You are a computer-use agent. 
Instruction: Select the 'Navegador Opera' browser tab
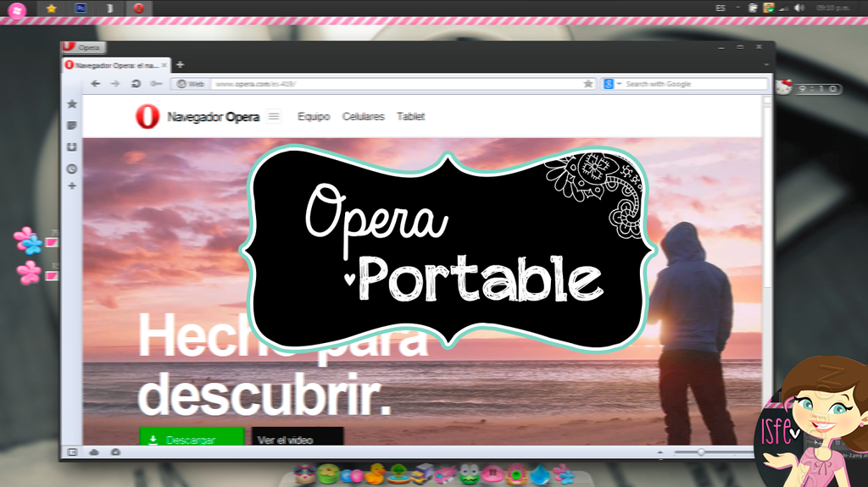pos(114,65)
